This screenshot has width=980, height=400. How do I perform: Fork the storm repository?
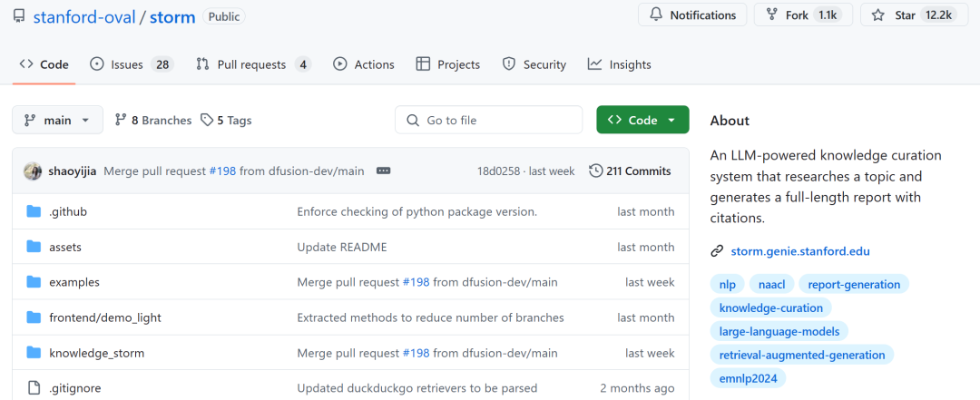pos(803,15)
